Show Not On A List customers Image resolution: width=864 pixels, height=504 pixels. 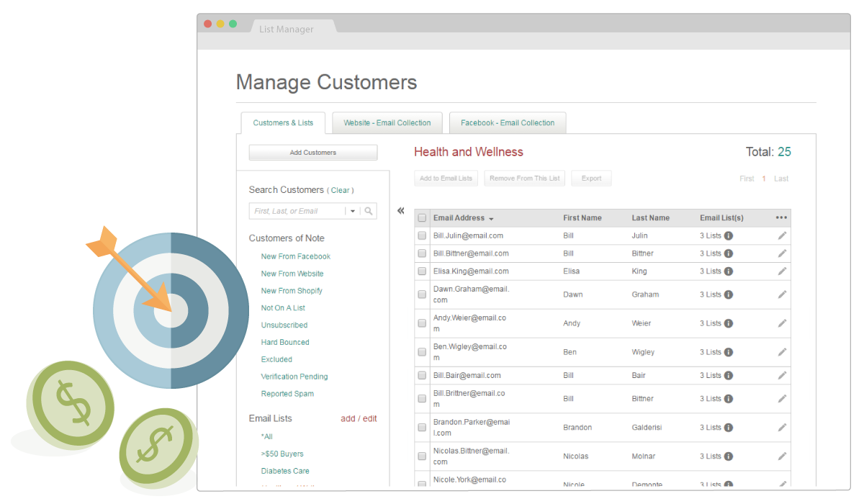pyautogui.click(x=283, y=308)
